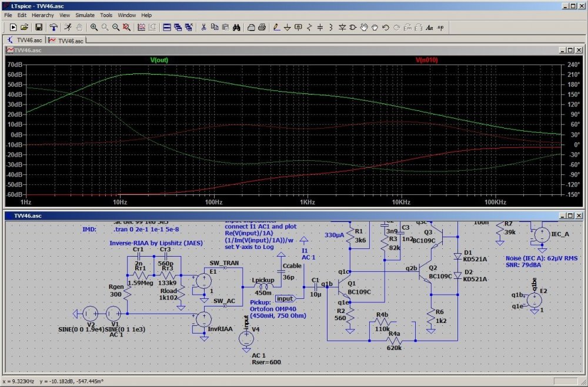Click the Run simulation icon
This screenshot has width=588, height=387.
click(68, 28)
